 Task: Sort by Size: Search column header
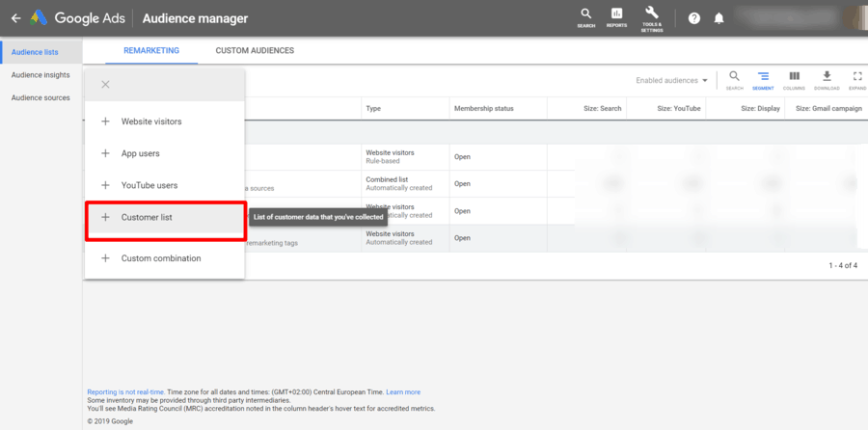pyautogui.click(x=602, y=109)
